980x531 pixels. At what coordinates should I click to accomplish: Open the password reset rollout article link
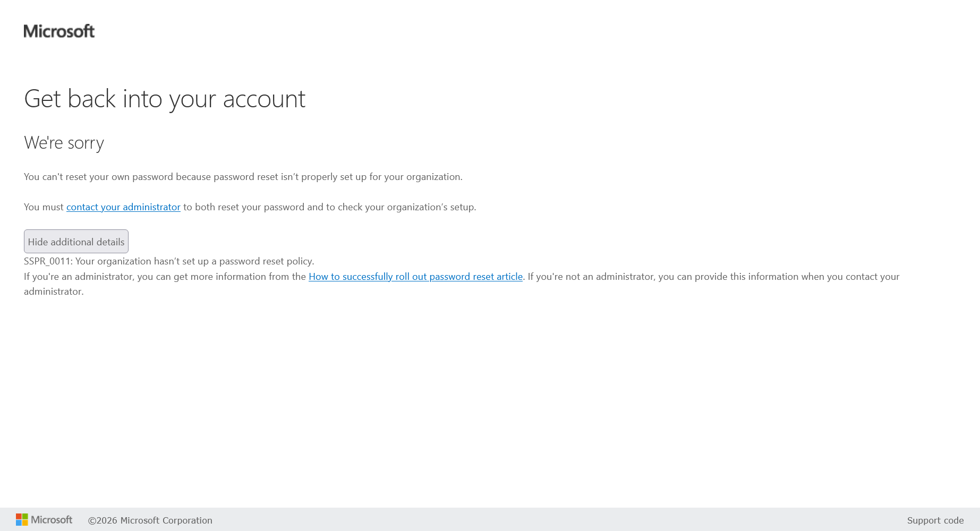click(x=415, y=277)
